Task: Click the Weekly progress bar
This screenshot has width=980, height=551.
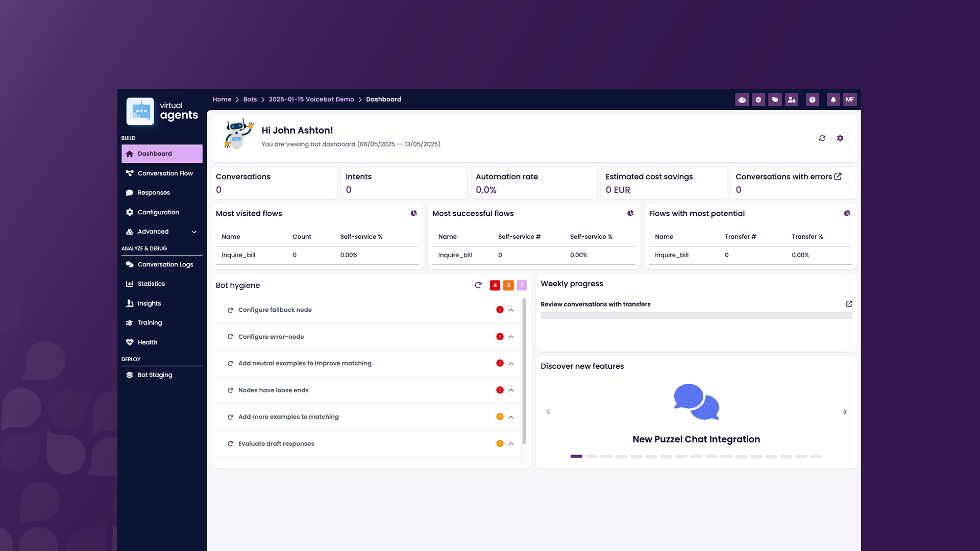Action: (x=696, y=316)
